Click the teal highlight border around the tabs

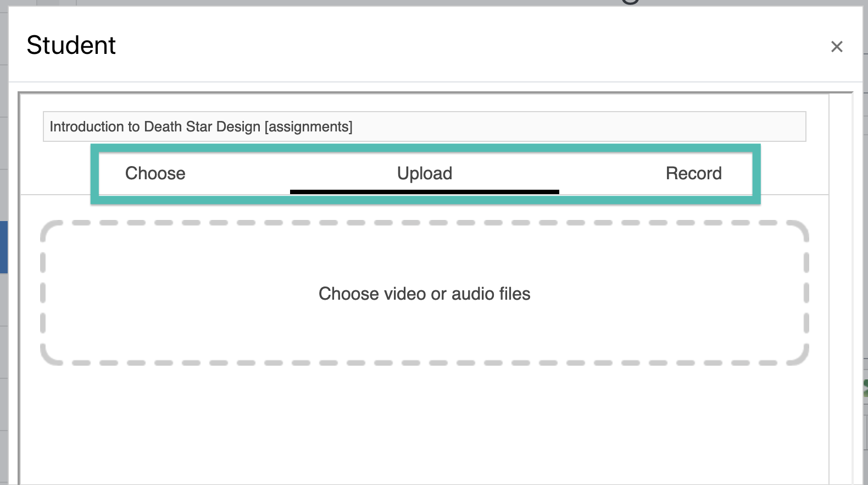426,148
